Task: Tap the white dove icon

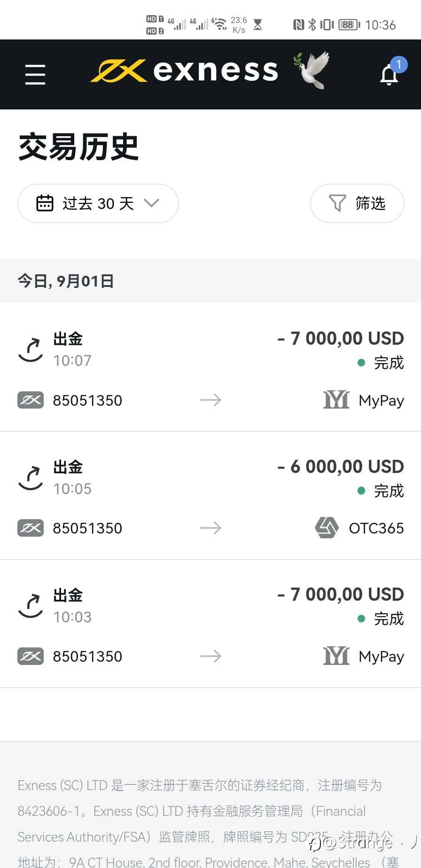Action: (x=312, y=70)
